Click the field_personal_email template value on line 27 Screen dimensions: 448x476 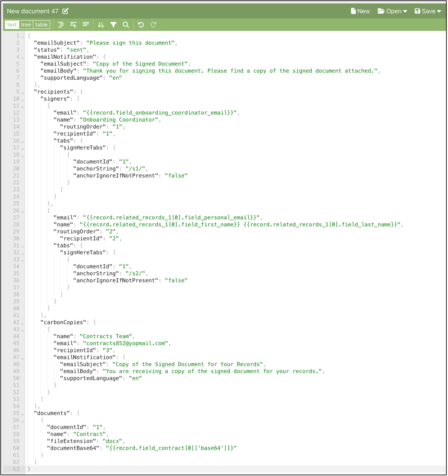tap(171, 218)
